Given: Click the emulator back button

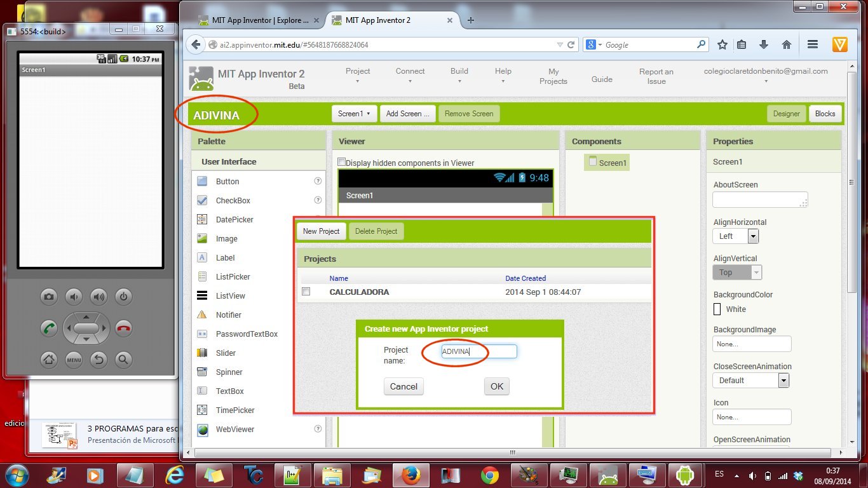Looking at the screenshot, I should coord(98,360).
